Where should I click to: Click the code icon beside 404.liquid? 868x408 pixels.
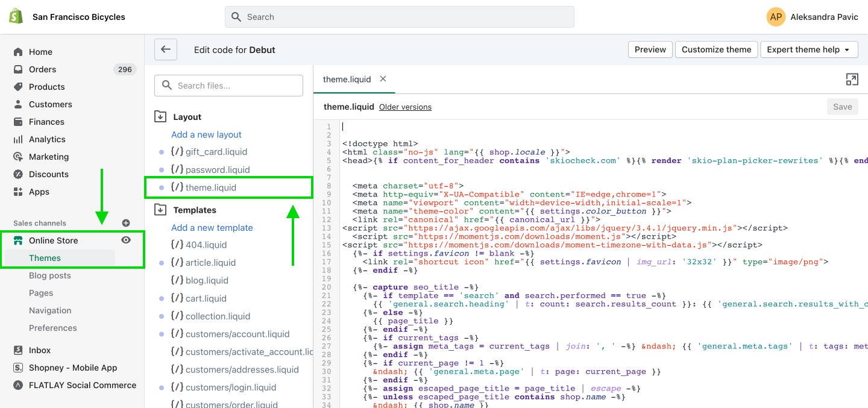pos(177,244)
